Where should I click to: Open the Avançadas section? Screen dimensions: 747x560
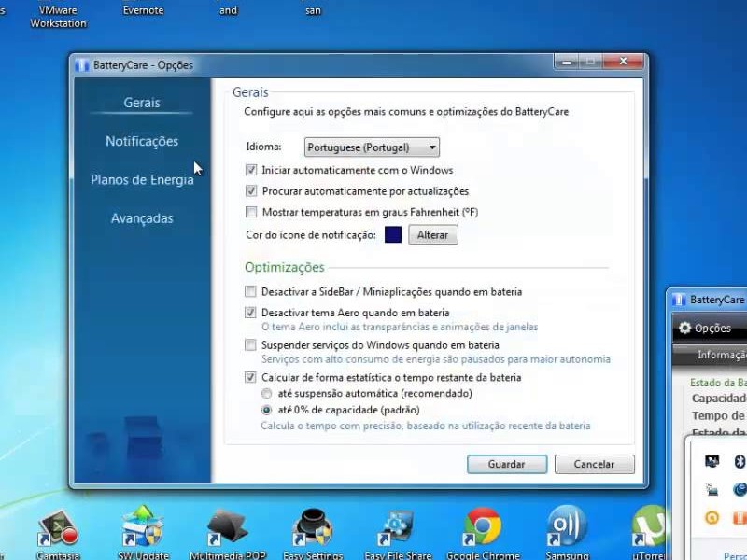coord(142,218)
